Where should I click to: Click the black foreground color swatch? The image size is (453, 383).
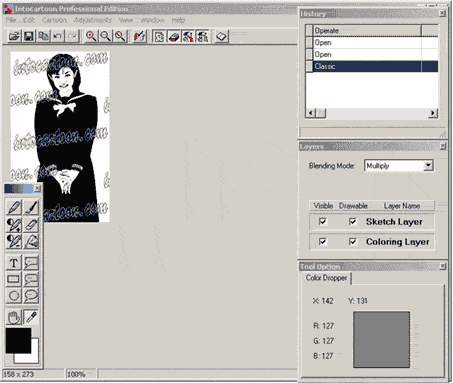18,340
